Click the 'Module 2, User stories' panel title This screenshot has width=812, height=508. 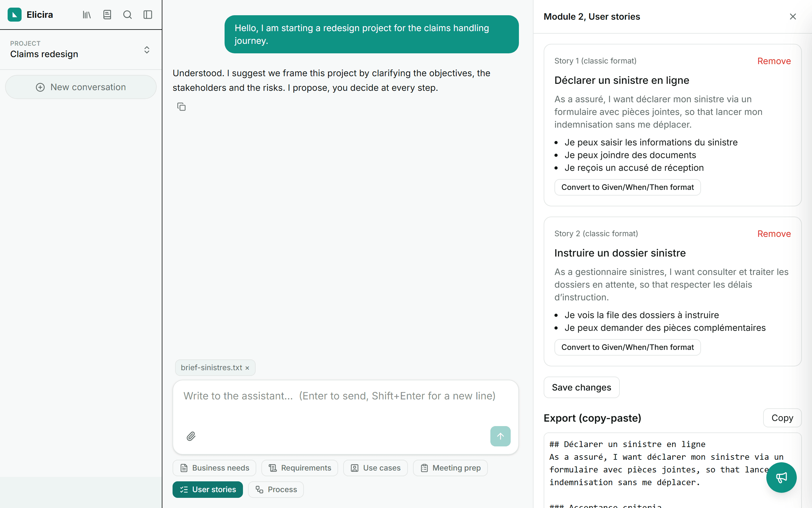click(592, 17)
